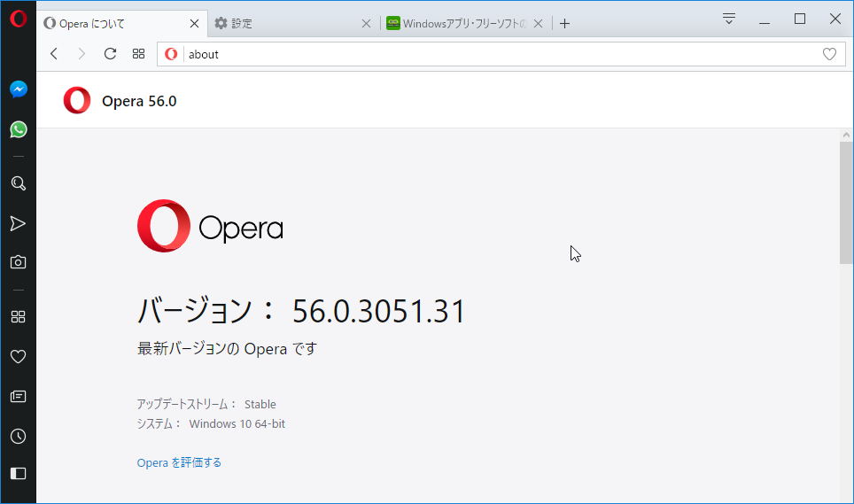
Task: Close the Windowsアプリ tab
Action: pyautogui.click(x=538, y=23)
